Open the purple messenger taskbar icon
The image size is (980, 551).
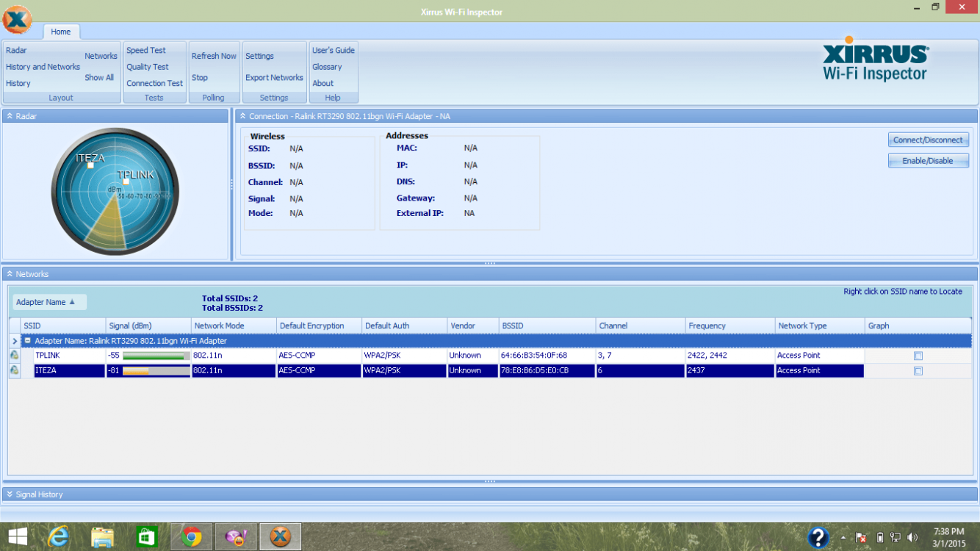pyautogui.click(x=236, y=537)
